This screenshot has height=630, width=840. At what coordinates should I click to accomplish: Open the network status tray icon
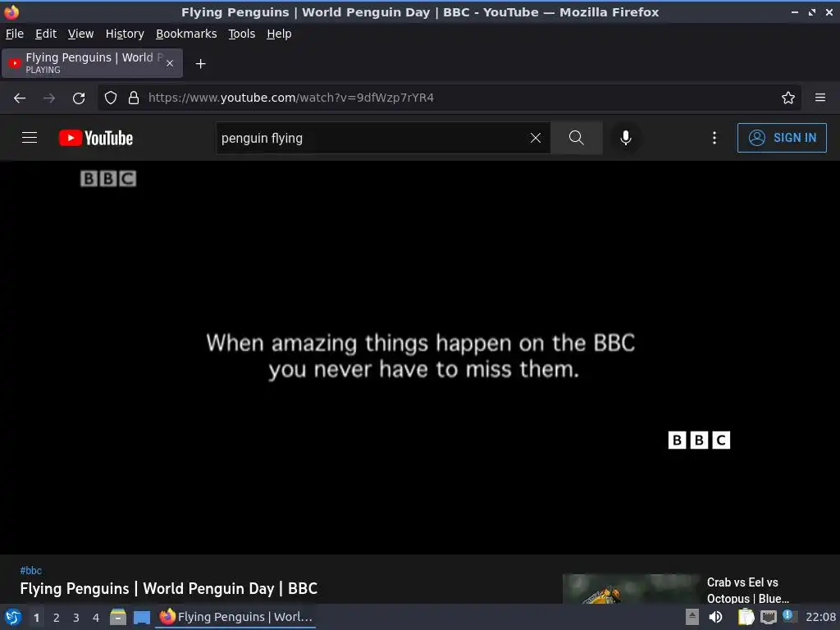[x=768, y=617]
